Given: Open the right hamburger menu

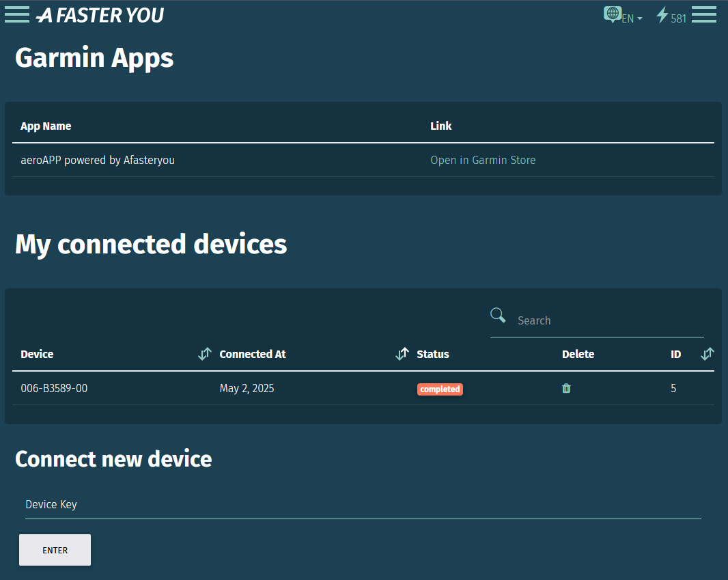Looking at the screenshot, I should (704, 14).
